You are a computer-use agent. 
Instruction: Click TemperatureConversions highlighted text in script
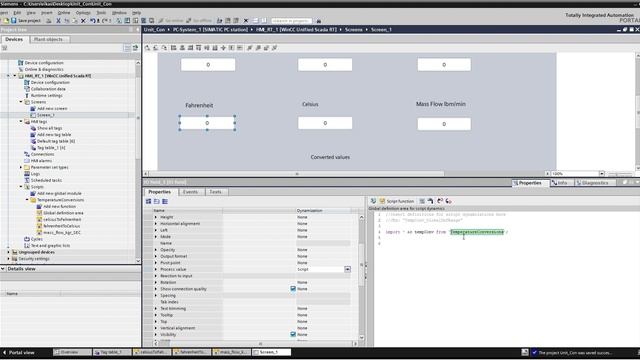477,232
